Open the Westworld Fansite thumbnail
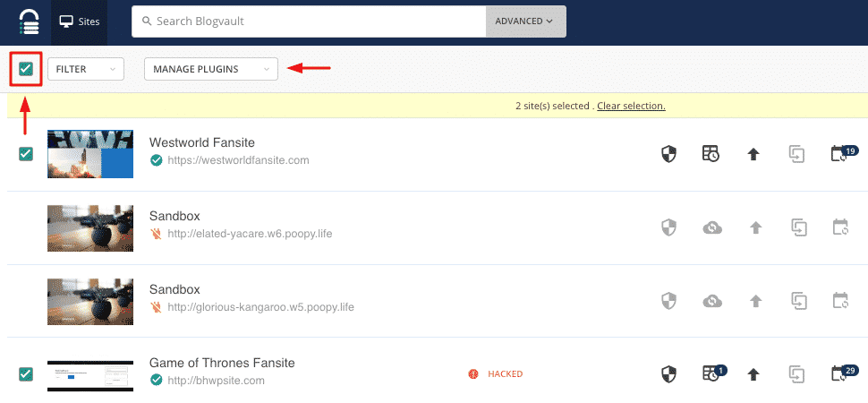Viewport: 868px width, 403px height. click(90, 154)
